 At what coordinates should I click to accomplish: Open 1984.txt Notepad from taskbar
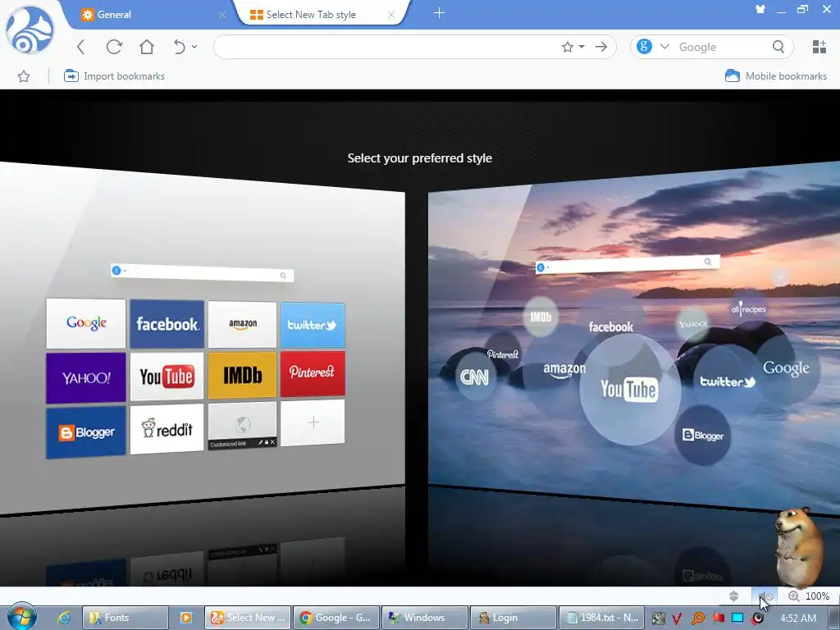pos(601,618)
